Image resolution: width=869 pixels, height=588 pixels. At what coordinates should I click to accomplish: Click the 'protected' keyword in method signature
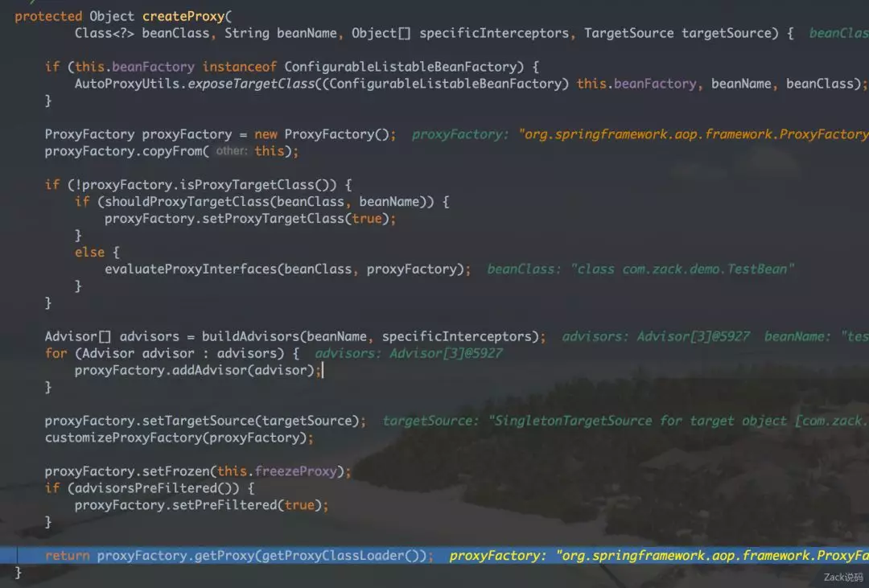click(48, 16)
